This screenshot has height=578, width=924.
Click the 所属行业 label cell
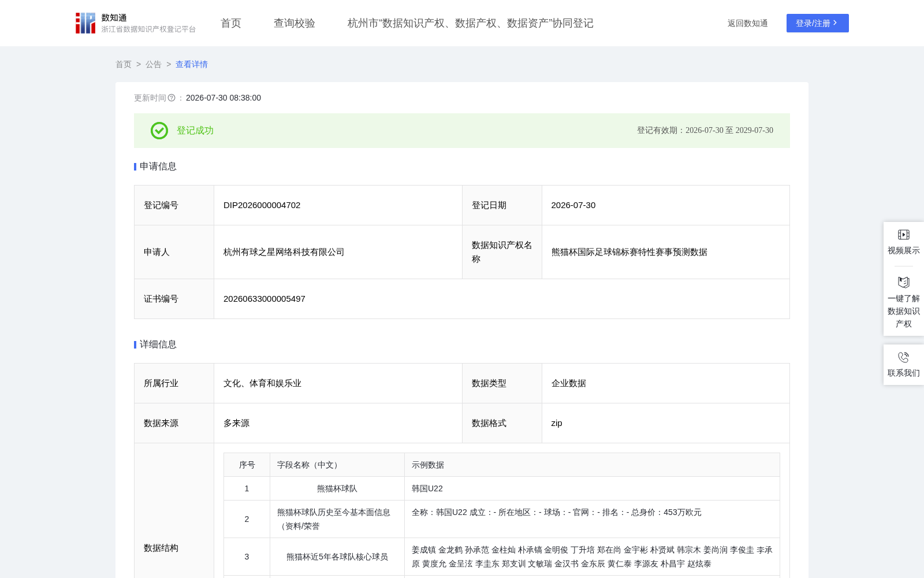174,383
